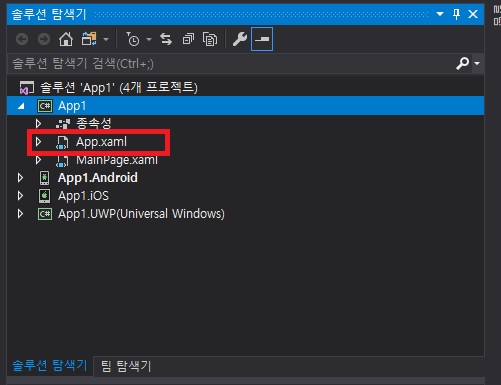This screenshot has width=501, height=385.
Task: Select the App.xaml file
Action: [x=101, y=142]
